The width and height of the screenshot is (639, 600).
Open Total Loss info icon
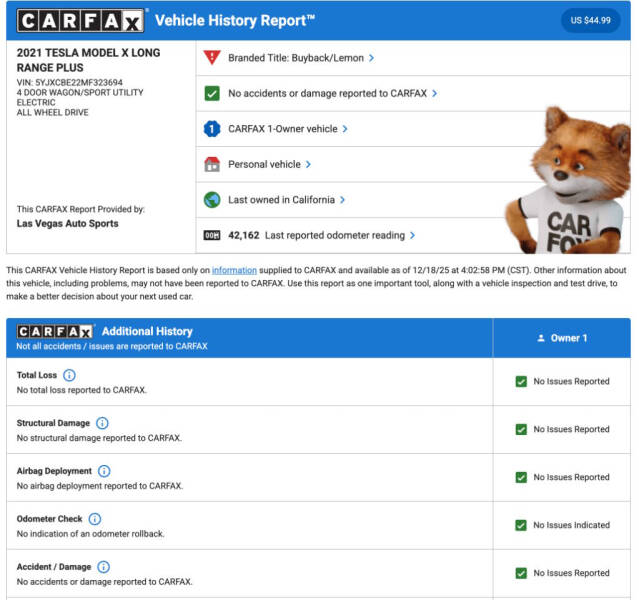coord(69,376)
